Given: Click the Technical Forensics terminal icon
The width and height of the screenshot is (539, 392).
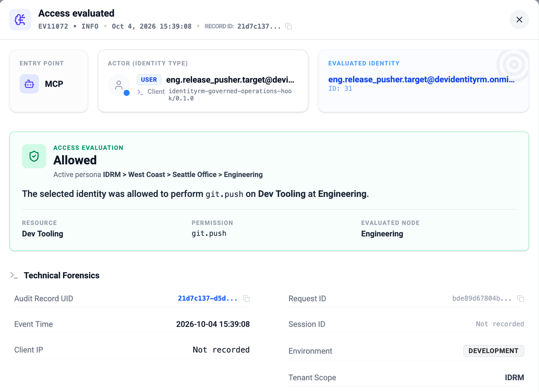Looking at the screenshot, I should (14, 275).
